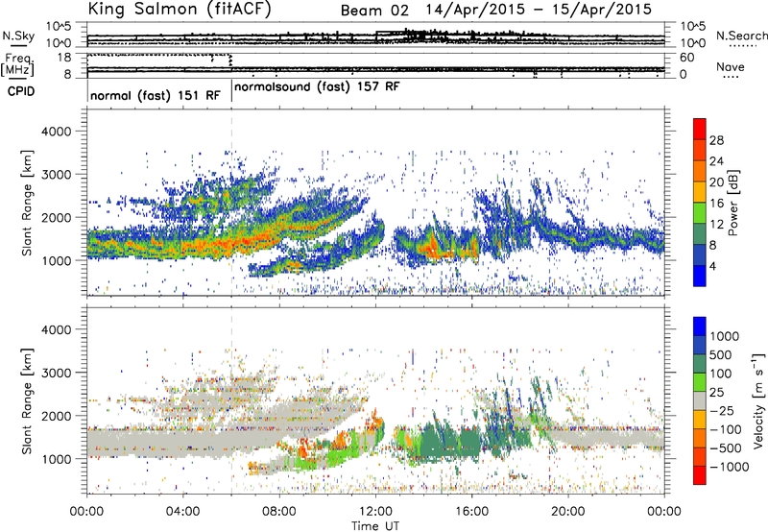The height and width of the screenshot is (532, 768).
Task: Click the '16' power scale value
Action: [716, 204]
